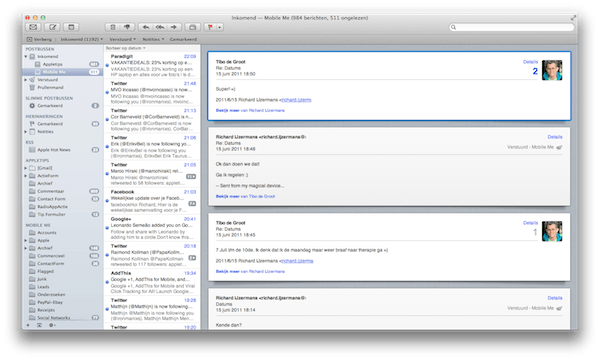Open the Inkomend (1192) favorites dropdown
The image size is (600, 360).
point(82,39)
